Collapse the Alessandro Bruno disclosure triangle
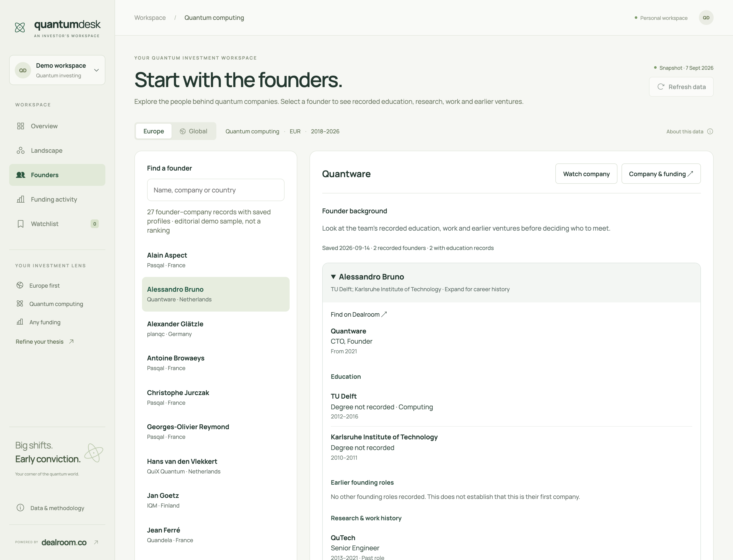The height and width of the screenshot is (560, 733). tap(333, 277)
